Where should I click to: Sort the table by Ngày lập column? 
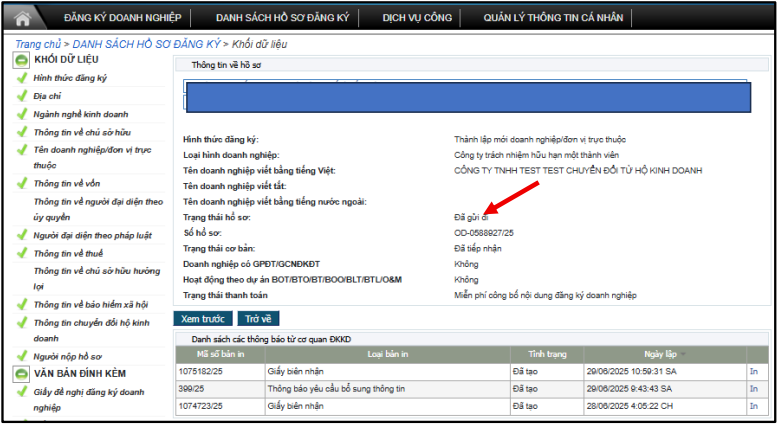[x=660, y=354]
